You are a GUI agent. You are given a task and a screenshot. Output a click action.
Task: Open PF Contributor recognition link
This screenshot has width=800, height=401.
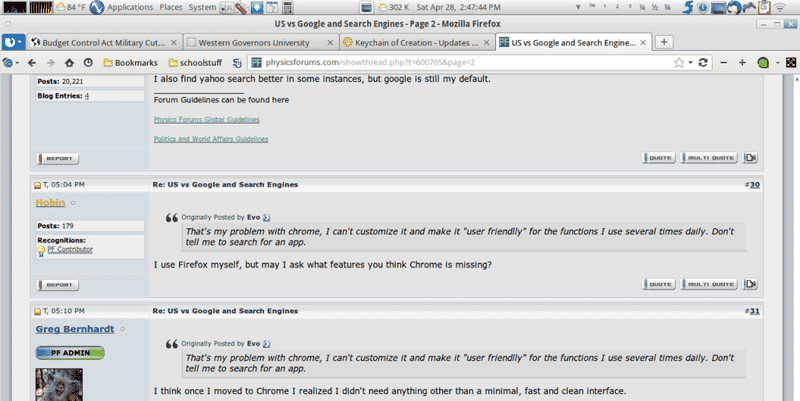(70, 249)
